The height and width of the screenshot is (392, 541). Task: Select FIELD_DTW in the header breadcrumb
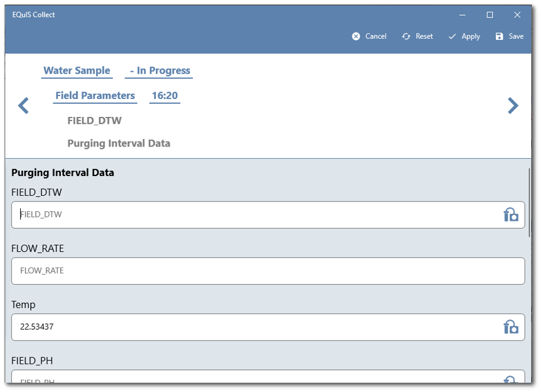coord(94,120)
